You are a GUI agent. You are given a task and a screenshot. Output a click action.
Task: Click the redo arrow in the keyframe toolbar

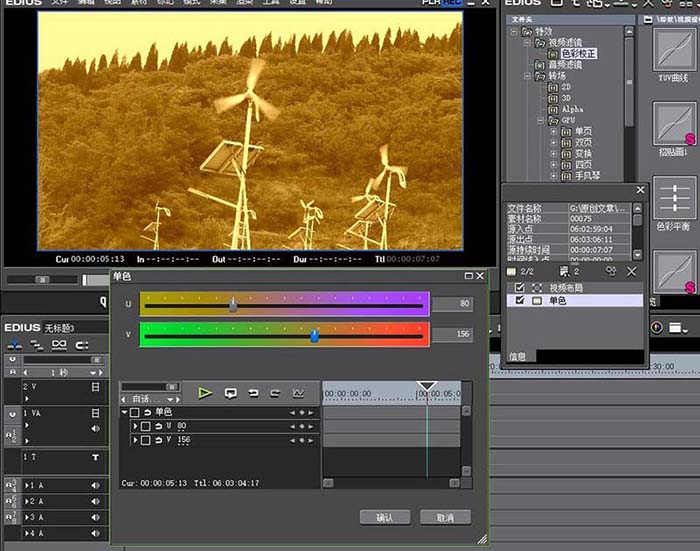(275, 393)
